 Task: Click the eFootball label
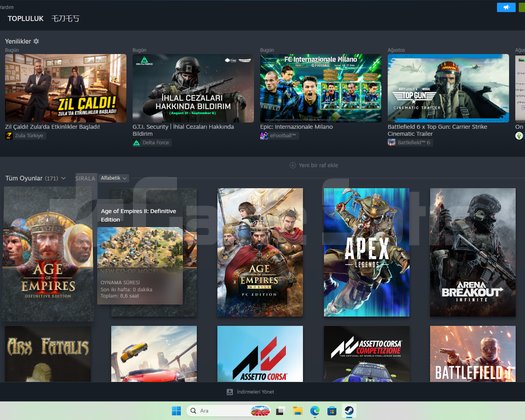[283, 136]
